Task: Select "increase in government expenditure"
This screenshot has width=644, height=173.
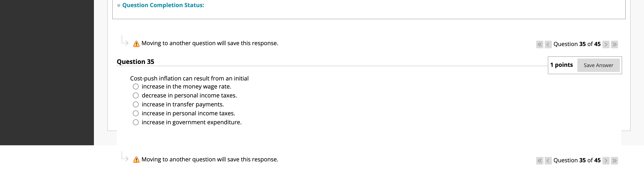Action: pos(136,122)
